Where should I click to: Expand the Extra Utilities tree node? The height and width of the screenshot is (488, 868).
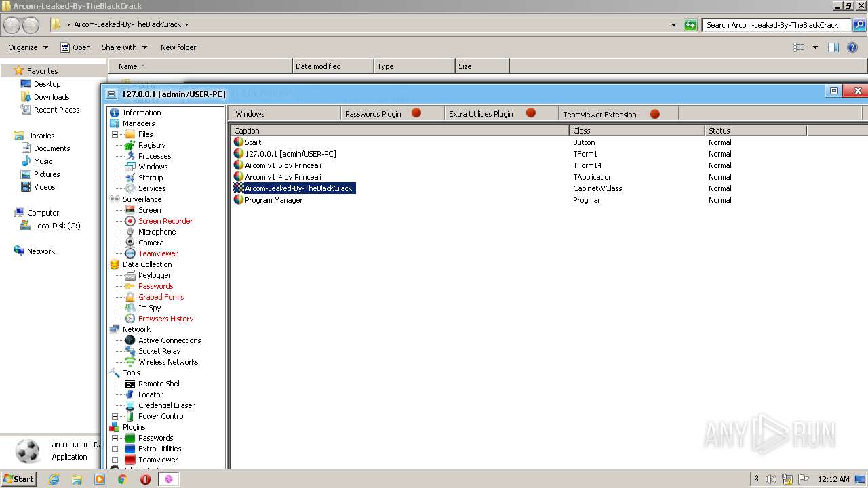coord(115,449)
